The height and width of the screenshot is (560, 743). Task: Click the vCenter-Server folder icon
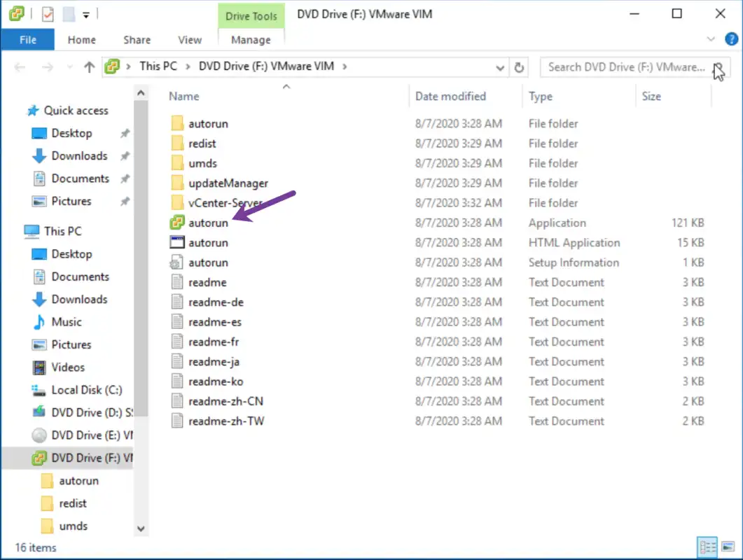pyautogui.click(x=176, y=203)
